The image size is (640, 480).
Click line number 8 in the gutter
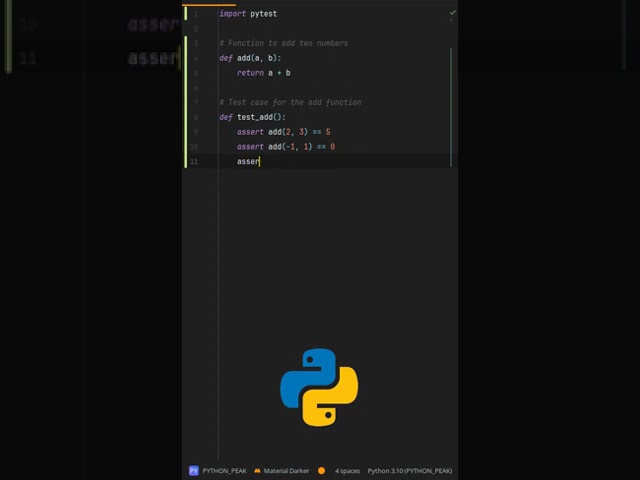pyautogui.click(x=196, y=117)
